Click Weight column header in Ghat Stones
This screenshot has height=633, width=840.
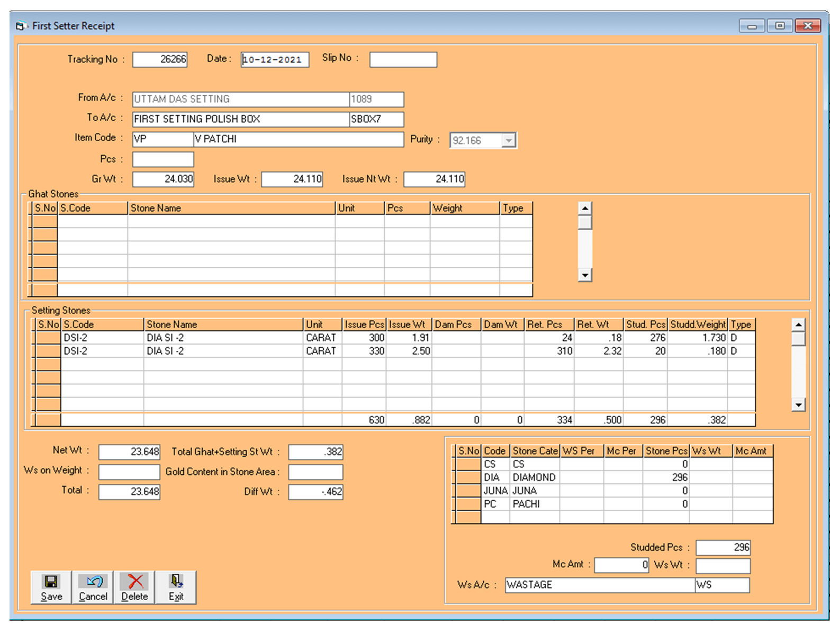[465, 208]
